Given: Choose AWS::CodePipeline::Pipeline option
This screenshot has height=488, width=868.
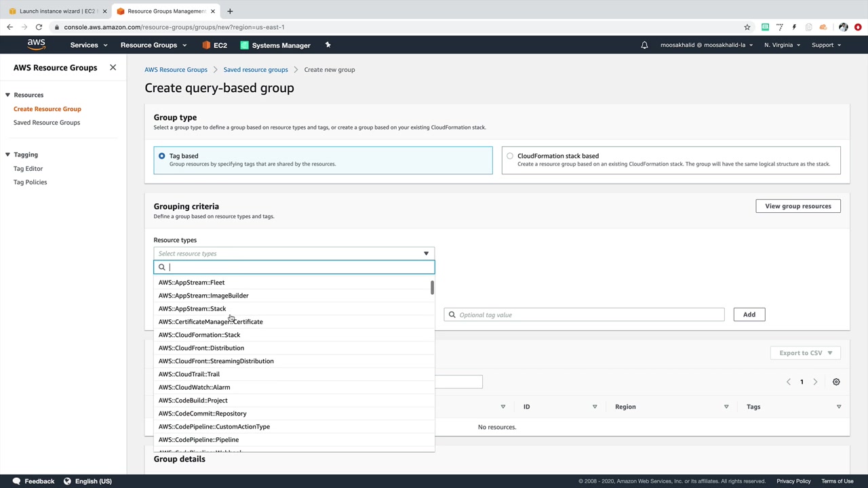Looking at the screenshot, I should pos(294,440).
